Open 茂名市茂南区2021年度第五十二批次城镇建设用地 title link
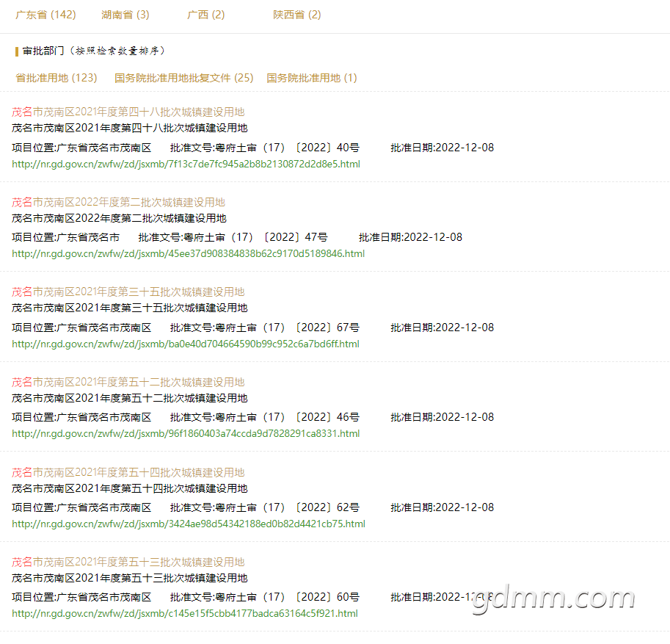 click(128, 383)
